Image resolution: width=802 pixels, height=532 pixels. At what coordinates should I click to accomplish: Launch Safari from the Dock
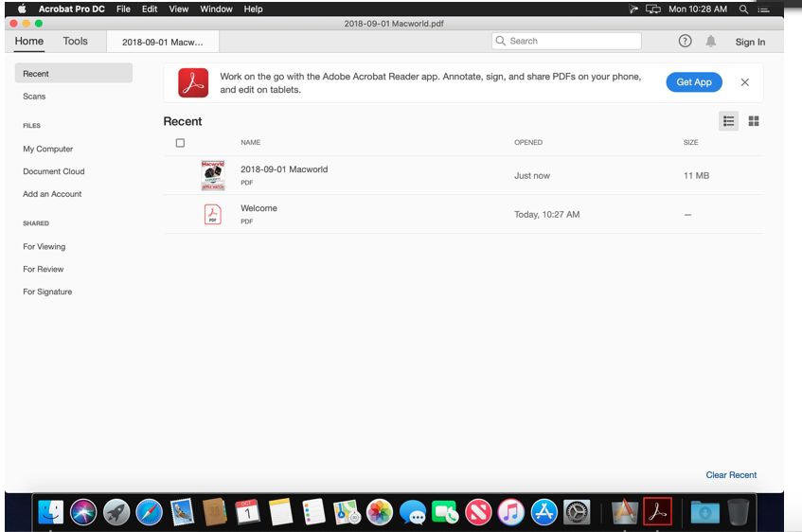pyautogui.click(x=149, y=512)
